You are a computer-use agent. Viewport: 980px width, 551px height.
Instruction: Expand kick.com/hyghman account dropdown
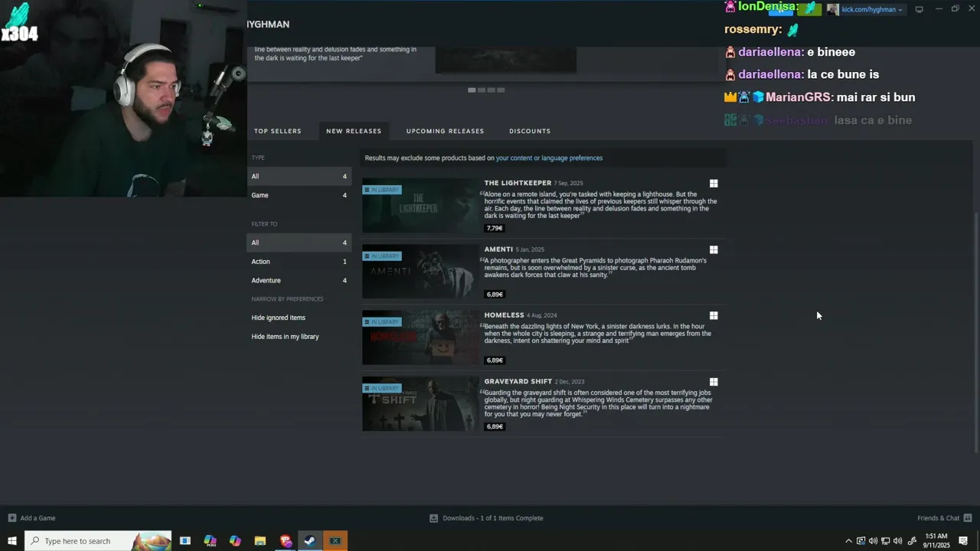click(x=872, y=9)
